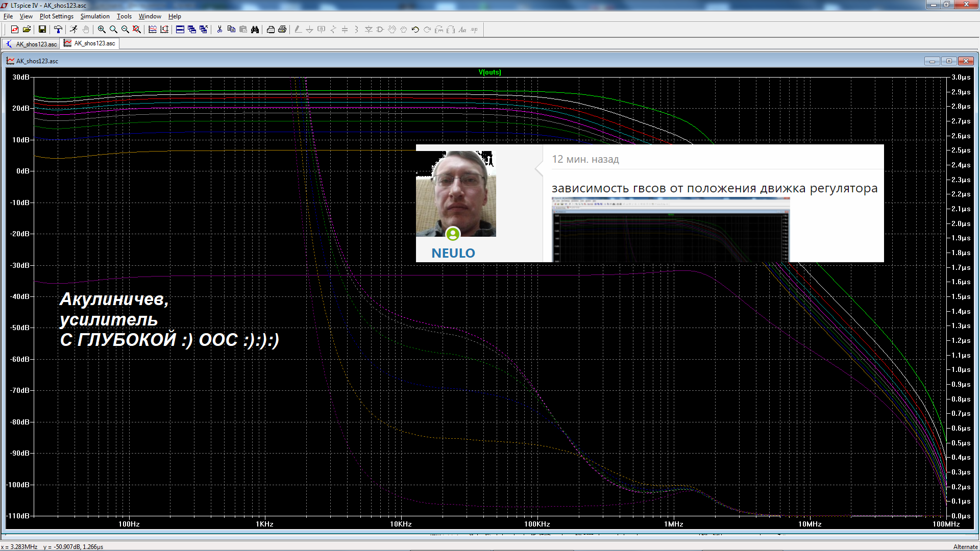Click the Cut scissors icon
The height and width of the screenshot is (551, 980).
[219, 30]
